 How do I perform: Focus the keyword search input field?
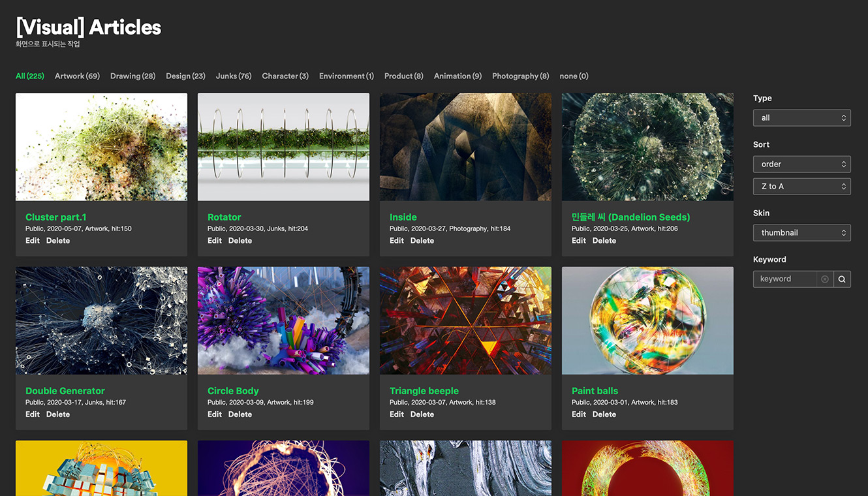click(785, 279)
